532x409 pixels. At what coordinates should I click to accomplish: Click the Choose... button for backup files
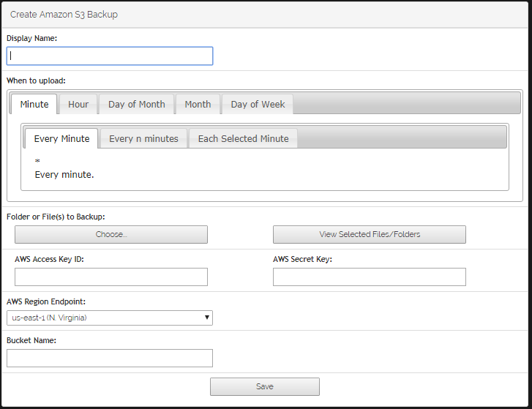[x=111, y=234]
